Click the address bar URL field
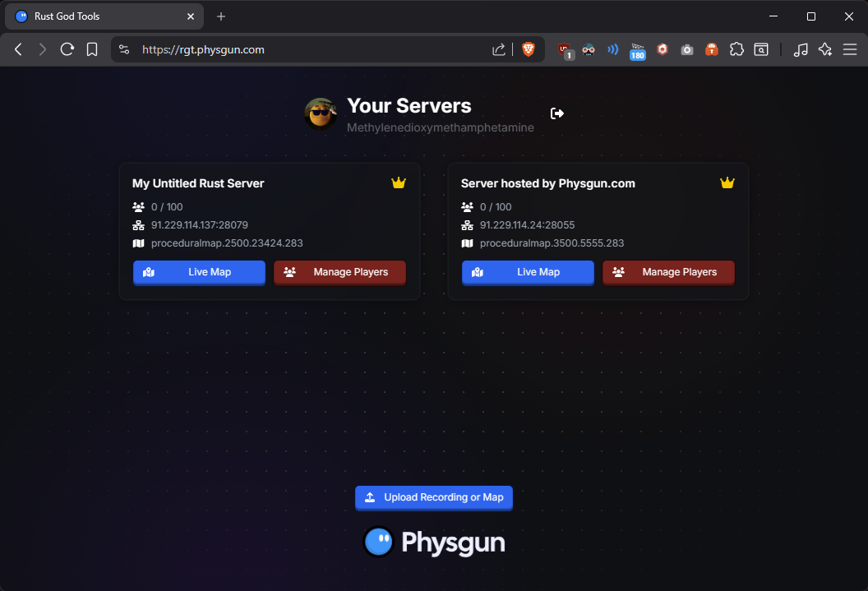The height and width of the screenshot is (591, 868). coord(312,49)
